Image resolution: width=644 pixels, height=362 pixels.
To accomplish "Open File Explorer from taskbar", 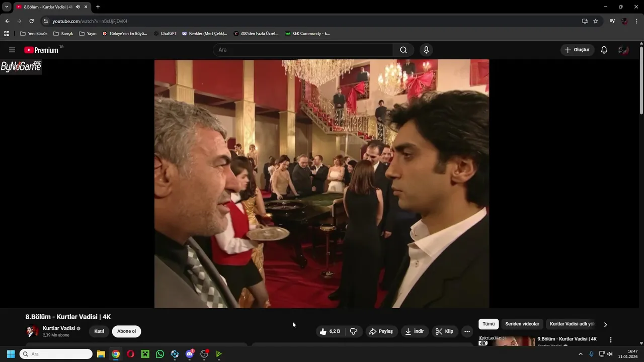I will pyautogui.click(x=101, y=354).
